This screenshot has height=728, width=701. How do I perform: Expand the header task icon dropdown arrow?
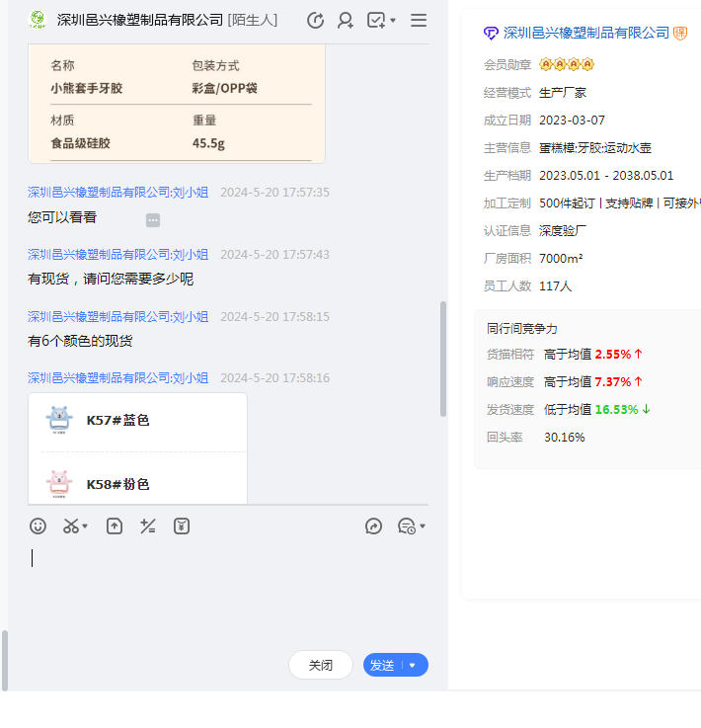pyautogui.click(x=393, y=21)
